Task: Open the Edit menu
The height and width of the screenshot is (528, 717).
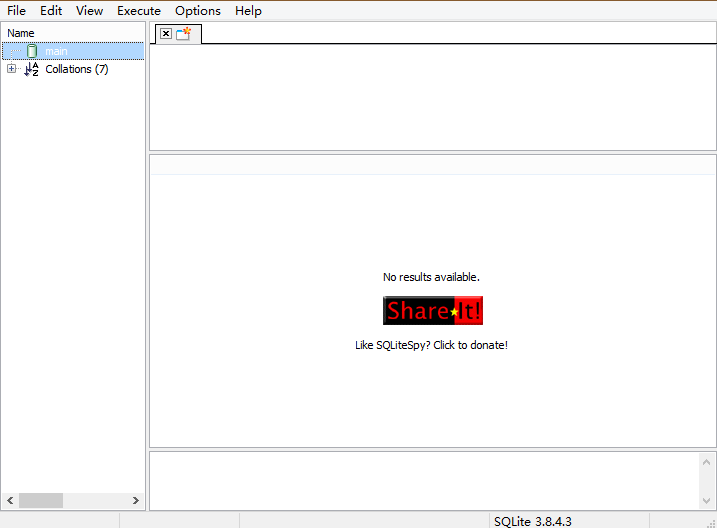Action: pyautogui.click(x=51, y=11)
